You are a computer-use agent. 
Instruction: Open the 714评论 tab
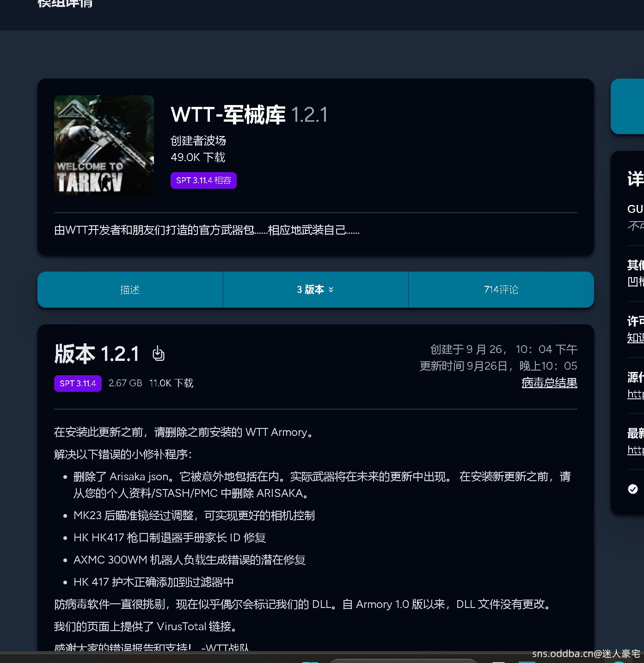pyautogui.click(x=501, y=290)
